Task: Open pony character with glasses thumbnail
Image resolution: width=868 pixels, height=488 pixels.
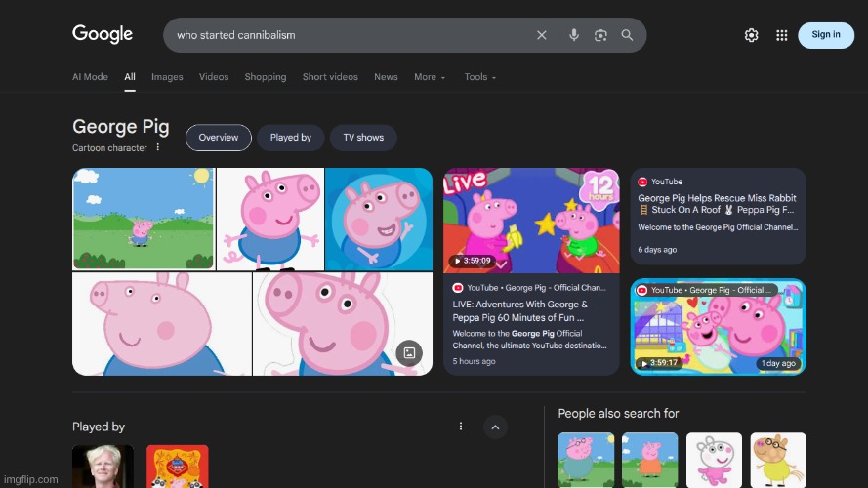Action: (778, 460)
